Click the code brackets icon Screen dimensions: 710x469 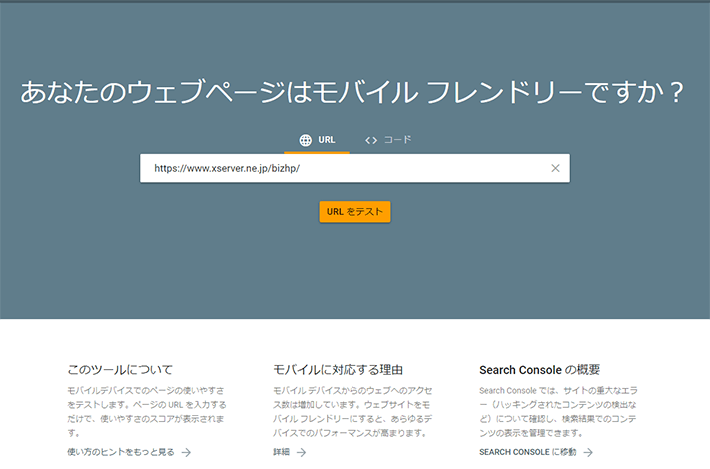pos(371,141)
